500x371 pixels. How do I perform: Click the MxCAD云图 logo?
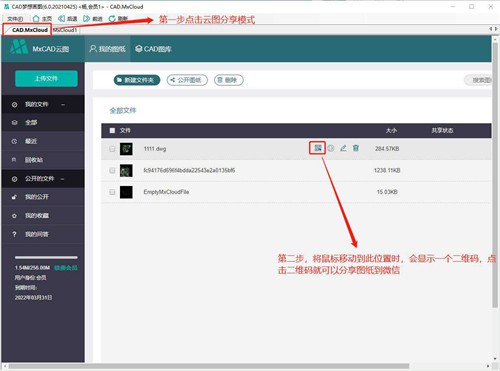click(x=40, y=49)
